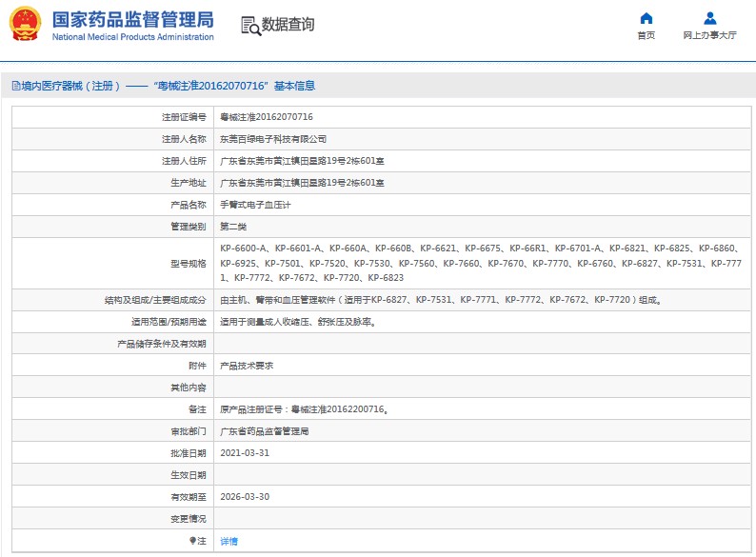Select registration number 粤械注准20162070716 value
The image size is (756, 557).
[267, 117]
